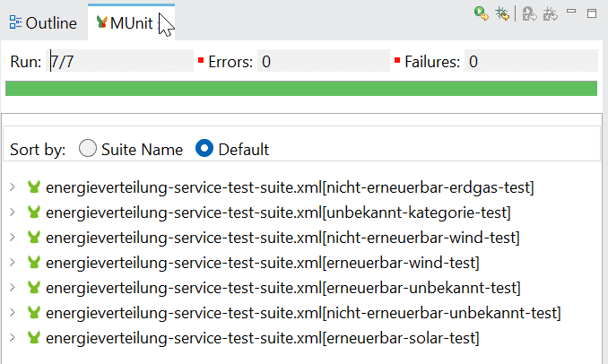Expand erneuerbar-unbekannt-test result

(13, 287)
